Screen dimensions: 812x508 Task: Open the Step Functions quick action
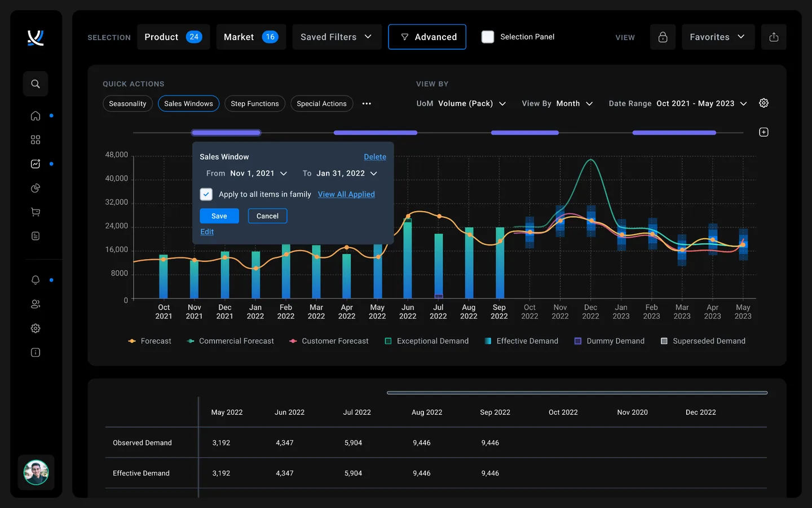tap(254, 103)
